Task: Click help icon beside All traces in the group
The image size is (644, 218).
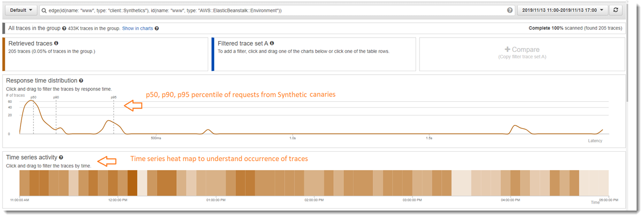Action: coord(64,29)
